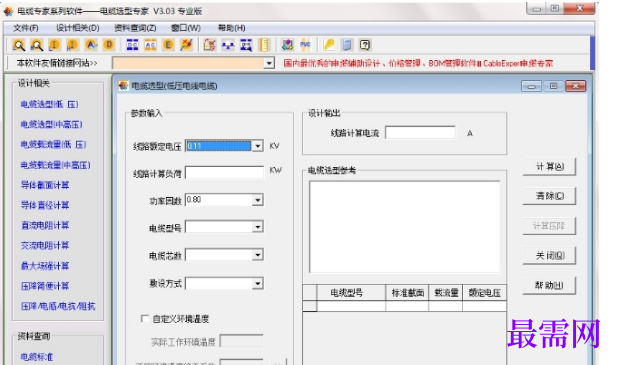Click the 帮助(H) button in the dialog
619x365 pixels.
pos(549,285)
